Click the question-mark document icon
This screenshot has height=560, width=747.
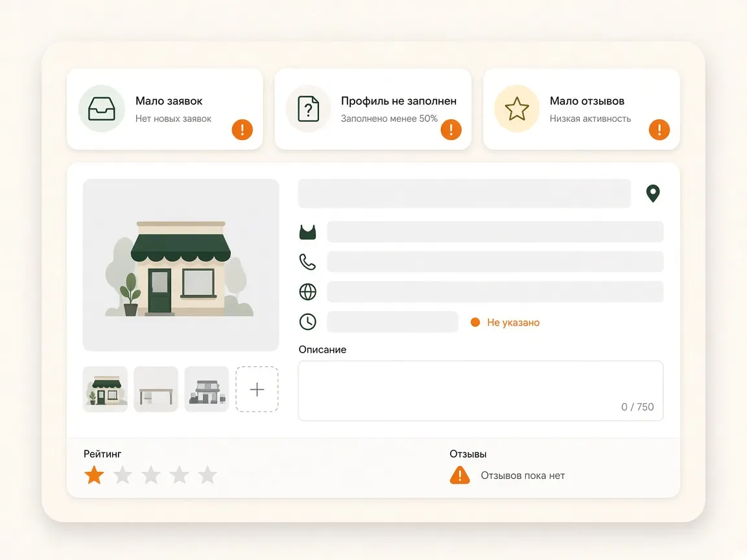tap(308, 109)
